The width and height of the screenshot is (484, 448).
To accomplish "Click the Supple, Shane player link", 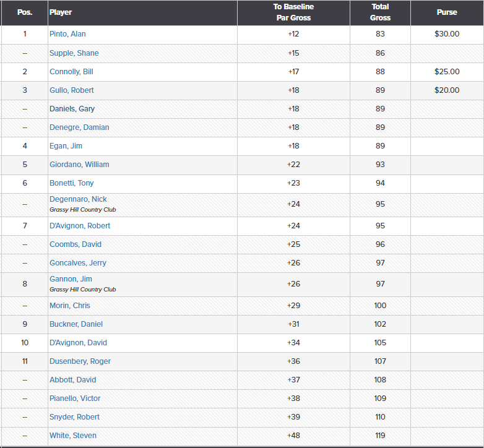I will [x=74, y=53].
